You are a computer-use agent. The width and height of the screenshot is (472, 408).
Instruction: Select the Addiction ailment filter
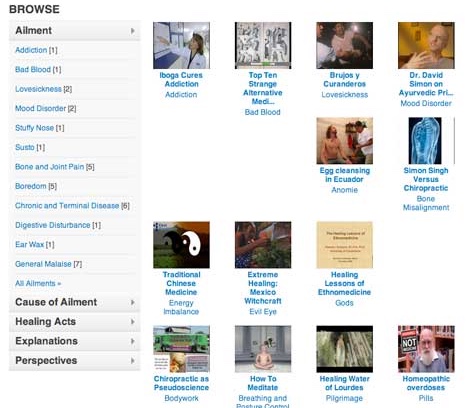pos(31,50)
